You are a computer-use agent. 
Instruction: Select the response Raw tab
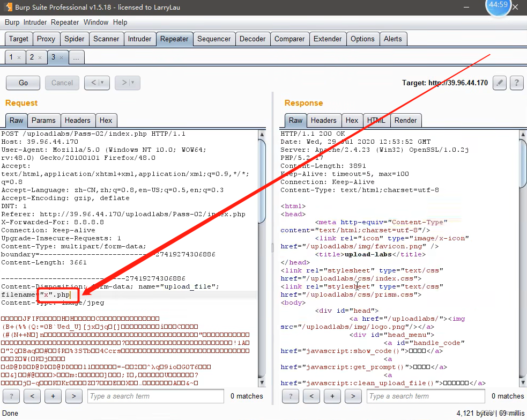coord(295,120)
